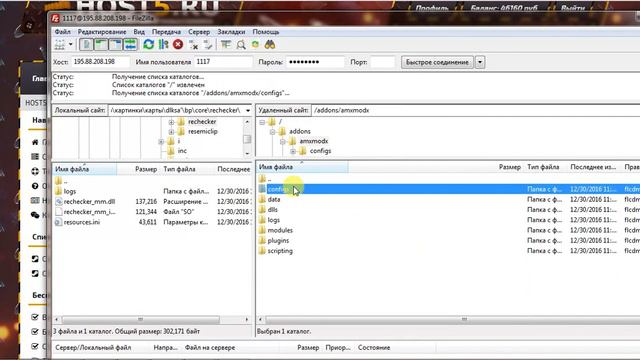Open the Редактирование menu
The width and height of the screenshot is (640, 360).
(x=102, y=32)
